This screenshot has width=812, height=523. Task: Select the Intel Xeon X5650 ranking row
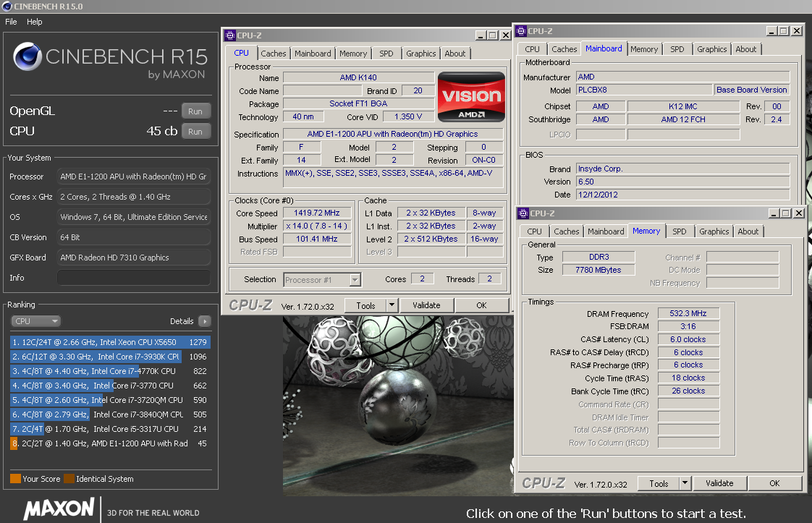point(110,341)
